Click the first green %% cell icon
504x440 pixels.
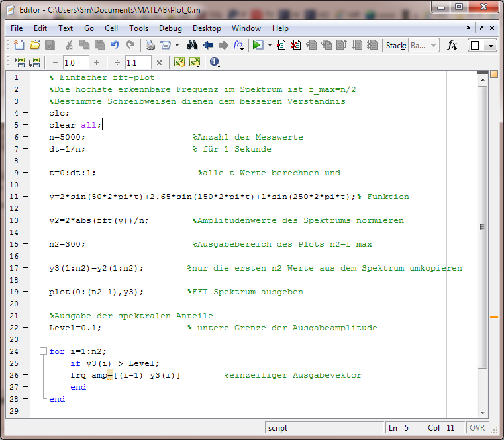pos(179,62)
